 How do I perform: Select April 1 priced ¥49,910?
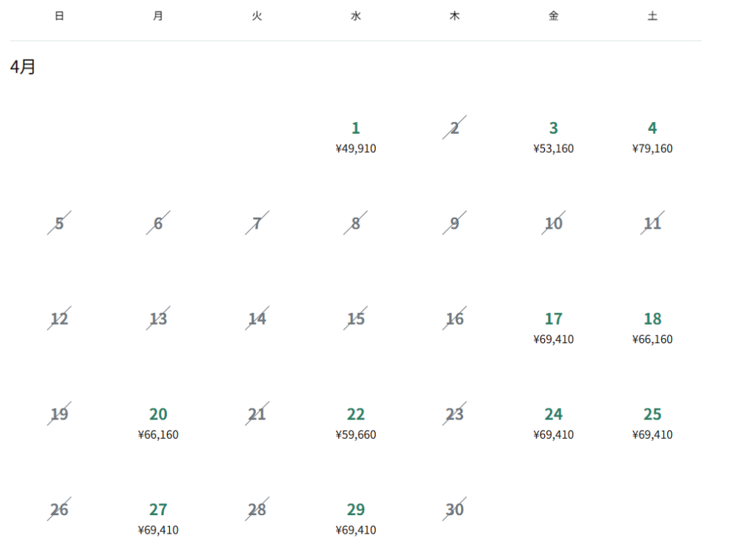pos(355,137)
